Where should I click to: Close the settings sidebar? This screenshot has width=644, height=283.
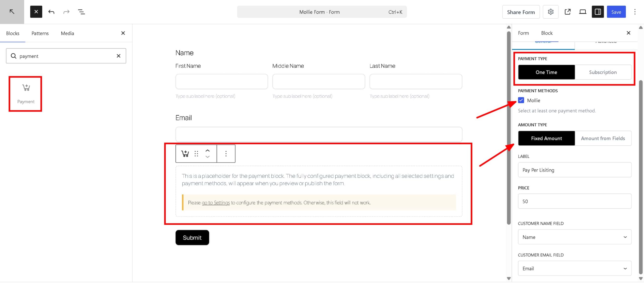[628, 33]
